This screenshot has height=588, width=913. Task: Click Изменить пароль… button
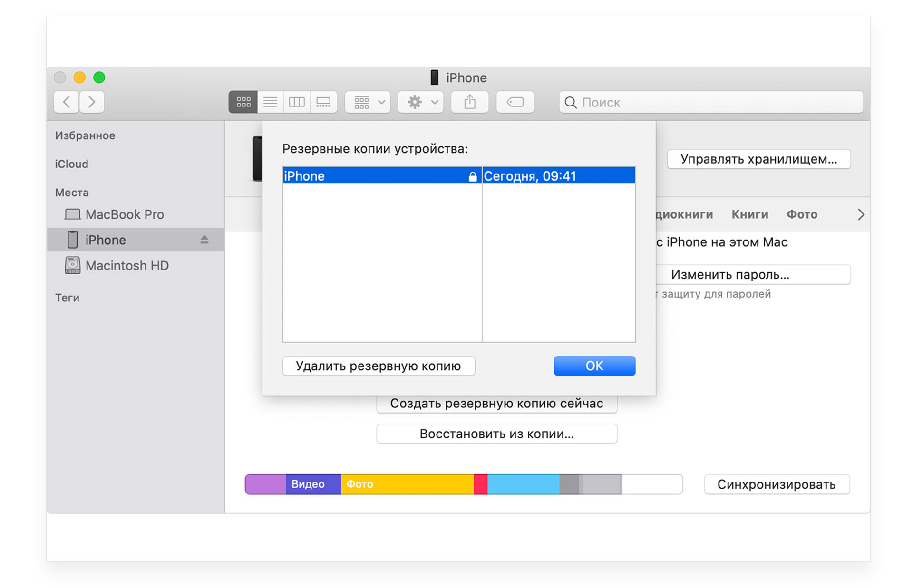click(753, 274)
